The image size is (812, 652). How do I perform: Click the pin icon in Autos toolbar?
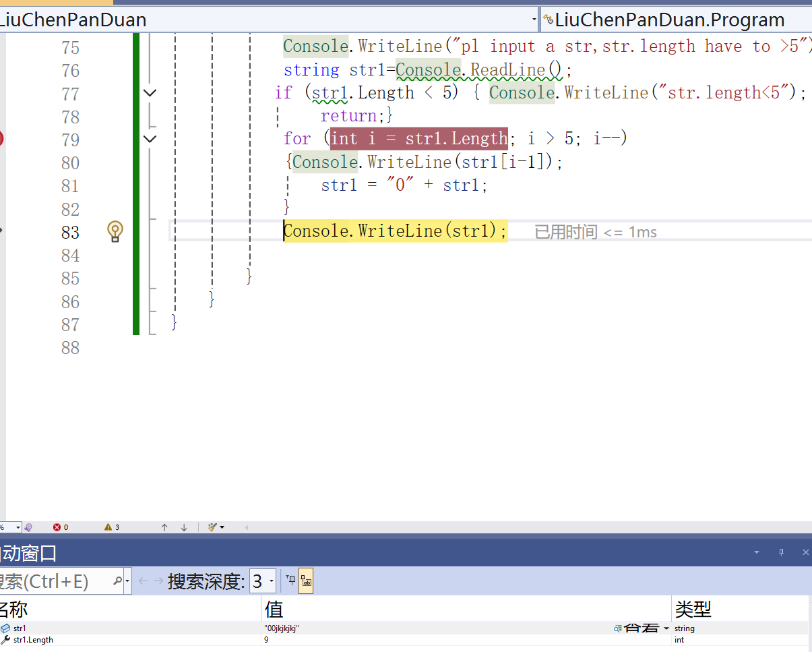(x=290, y=580)
